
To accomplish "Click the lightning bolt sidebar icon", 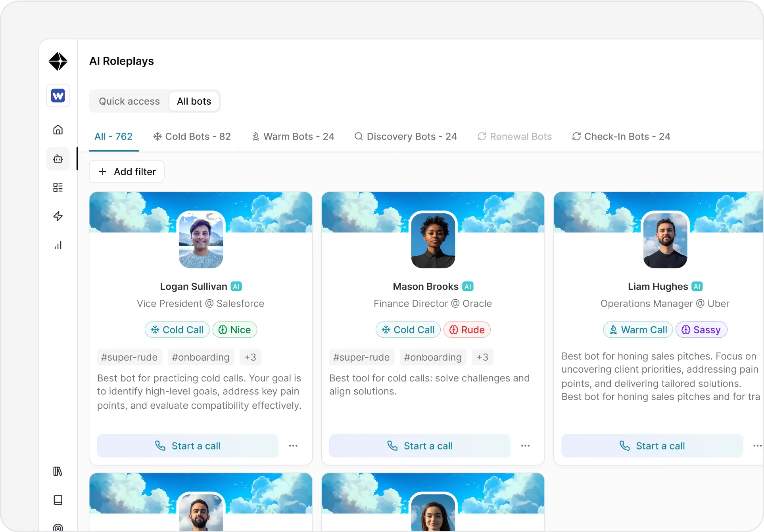I will [x=58, y=216].
